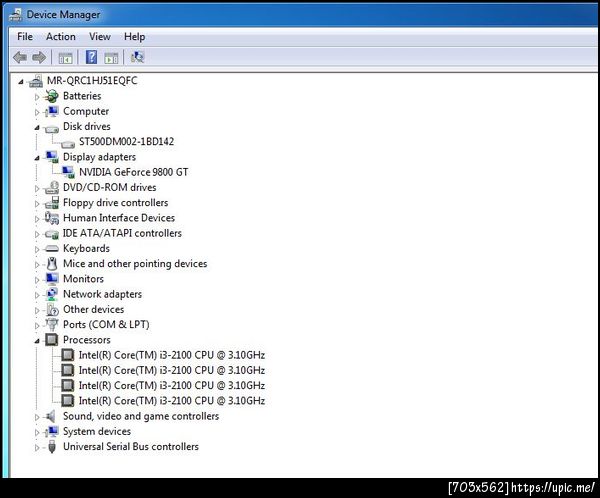Open the View menu
Image resolution: width=600 pixels, height=498 pixels.
pos(100,37)
